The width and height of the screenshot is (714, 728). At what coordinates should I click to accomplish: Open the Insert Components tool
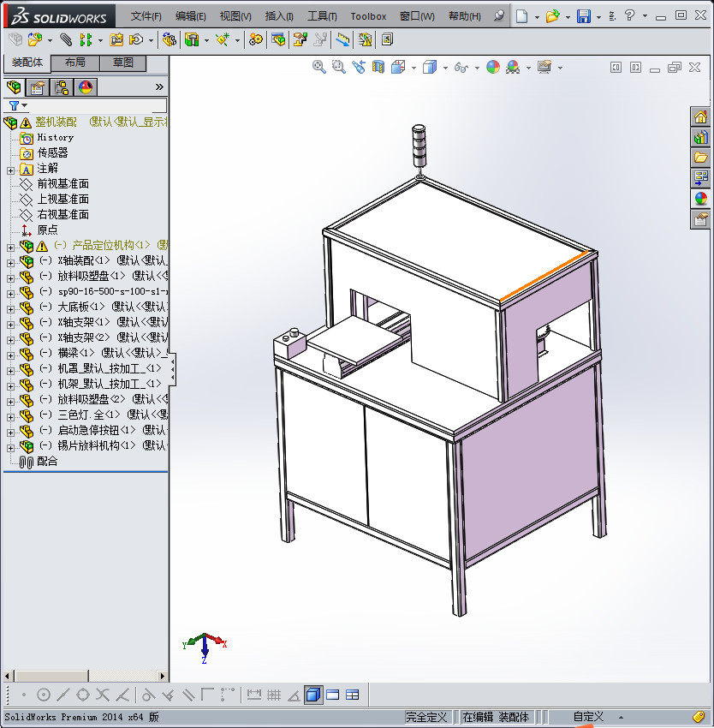click(35, 40)
